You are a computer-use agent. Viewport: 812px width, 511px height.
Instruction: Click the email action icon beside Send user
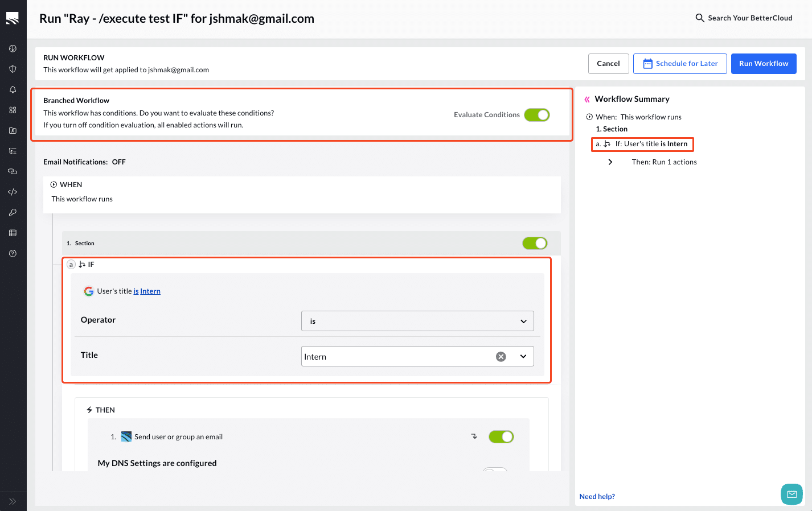click(x=126, y=437)
